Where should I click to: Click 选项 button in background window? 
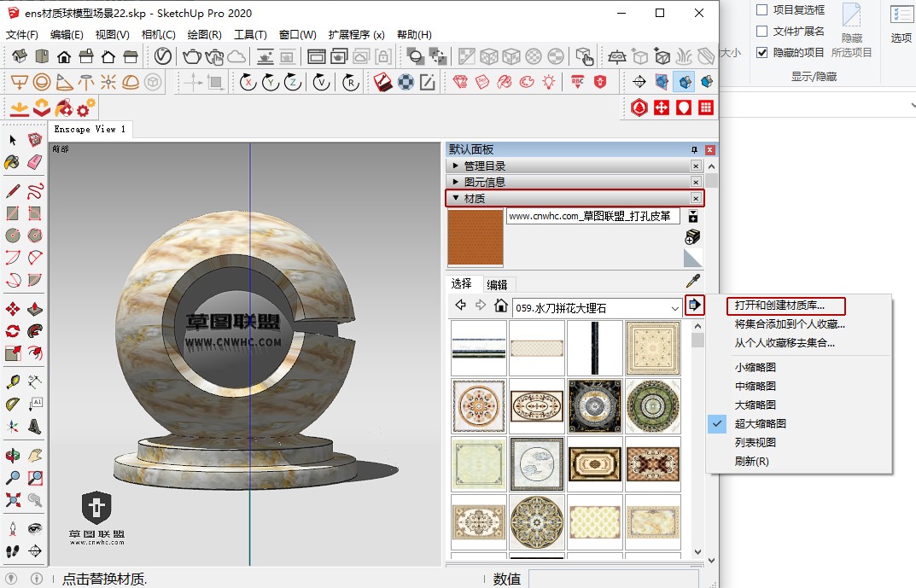point(901,23)
